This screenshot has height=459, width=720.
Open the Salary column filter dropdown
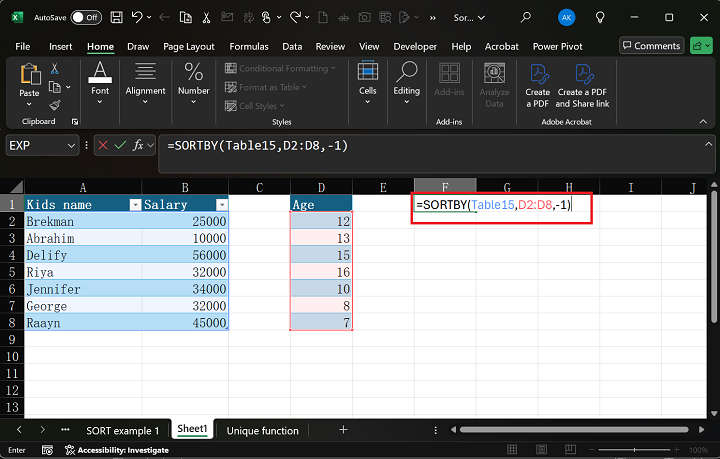[x=220, y=204]
